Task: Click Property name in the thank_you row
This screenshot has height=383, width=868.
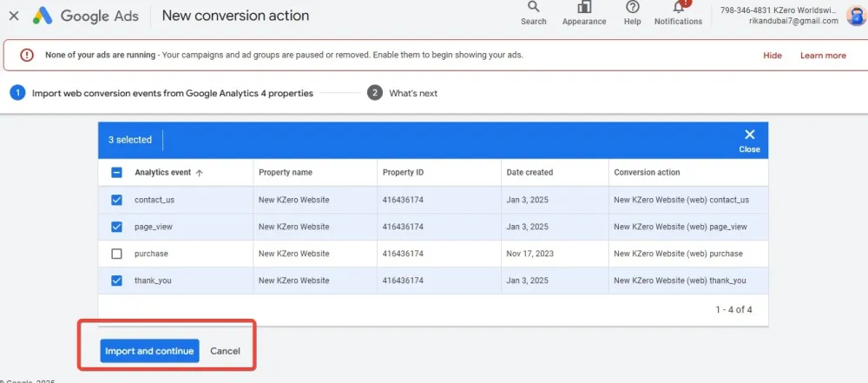Action: point(294,281)
